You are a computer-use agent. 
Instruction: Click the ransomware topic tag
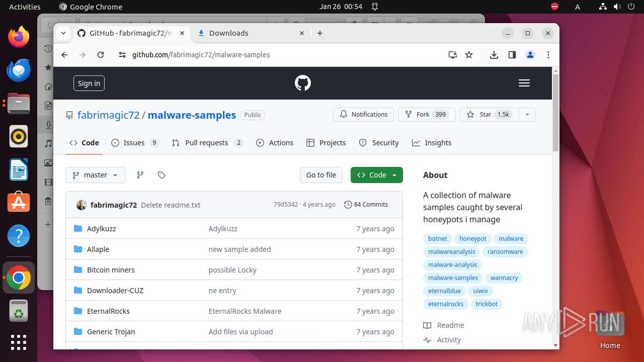[x=505, y=252]
